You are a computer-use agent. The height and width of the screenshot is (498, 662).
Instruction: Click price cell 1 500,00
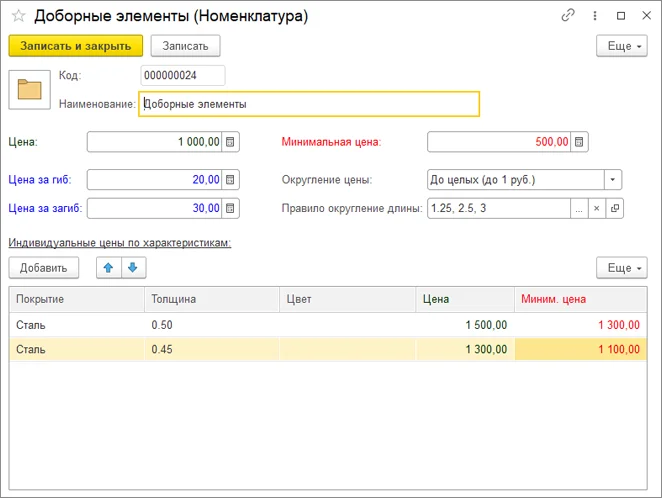pyautogui.click(x=465, y=325)
